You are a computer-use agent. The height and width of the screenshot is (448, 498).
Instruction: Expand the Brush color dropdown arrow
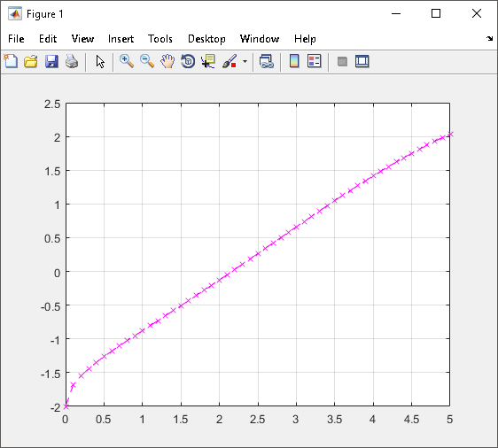click(x=245, y=61)
